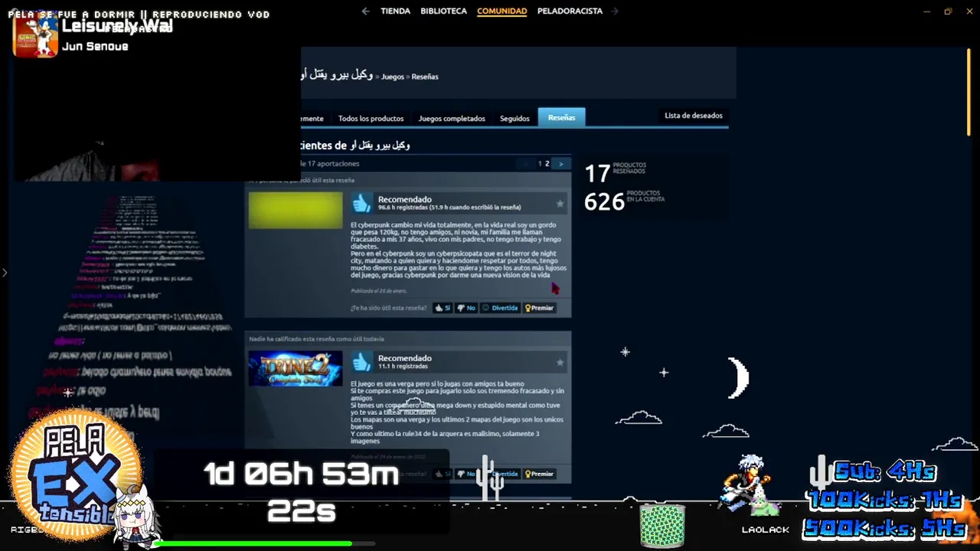Switch to the Todos los productos tab

pyautogui.click(x=371, y=119)
